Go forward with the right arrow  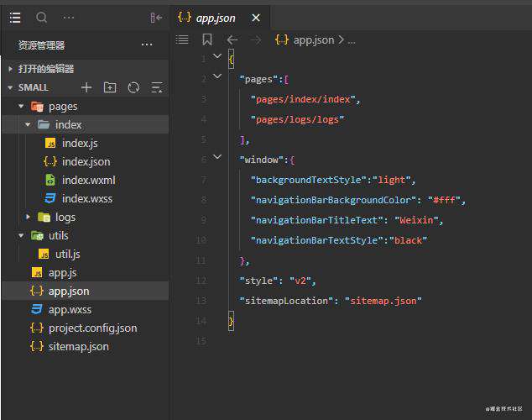tap(256, 40)
